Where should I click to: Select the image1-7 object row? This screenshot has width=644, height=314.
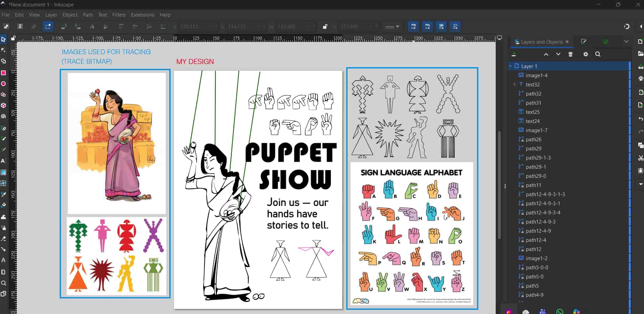pyautogui.click(x=569, y=130)
